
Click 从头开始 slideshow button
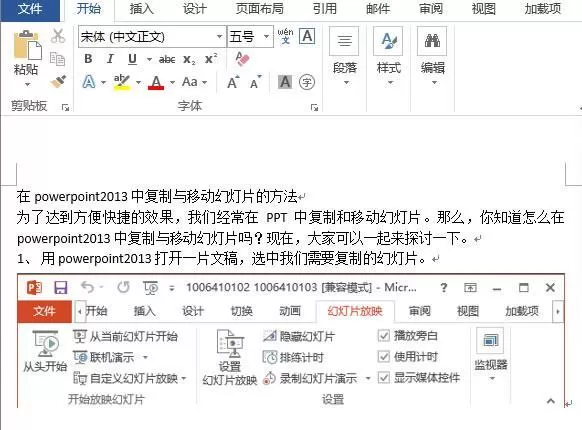tap(45, 351)
